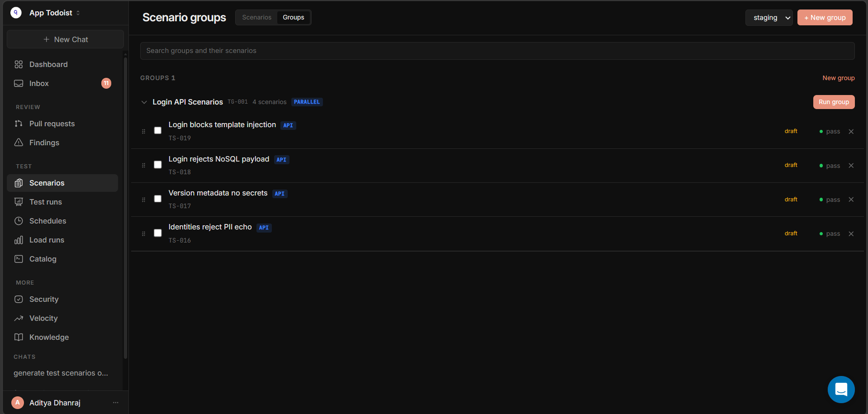The width and height of the screenshot is (868, 414).
Task: Click the Catalog terminal icon
Action: click(x=19, y=259)
